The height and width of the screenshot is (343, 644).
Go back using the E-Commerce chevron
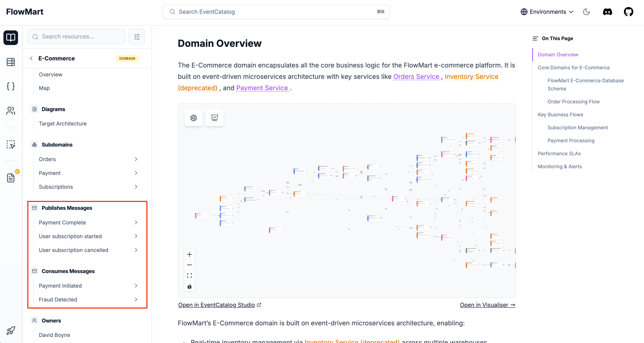(x=31, y=58)
